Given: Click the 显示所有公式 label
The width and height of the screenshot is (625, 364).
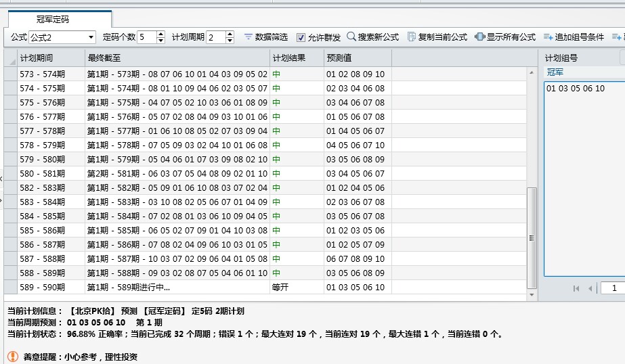Looking at the screenshot, I should (x=511, y=37).
